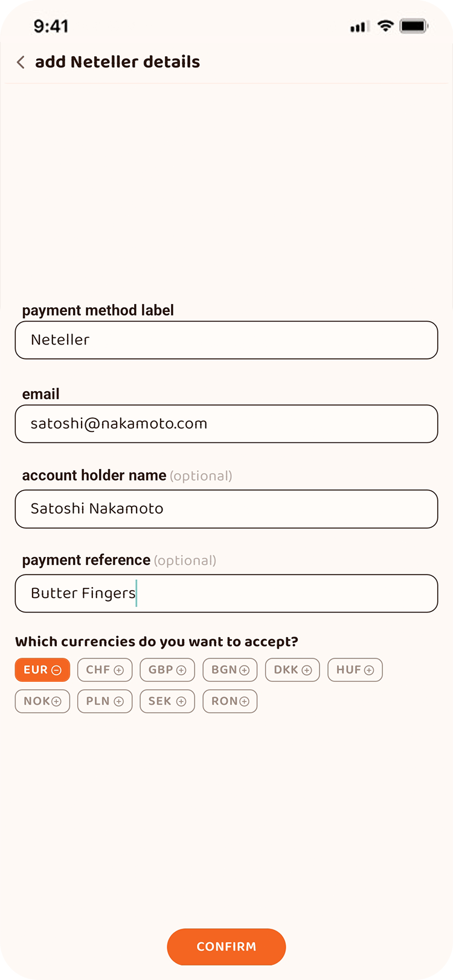The width and height of the screenshot is (453, 980).
Task: Click the CONFIRM button
Action: tap(226, 947)
